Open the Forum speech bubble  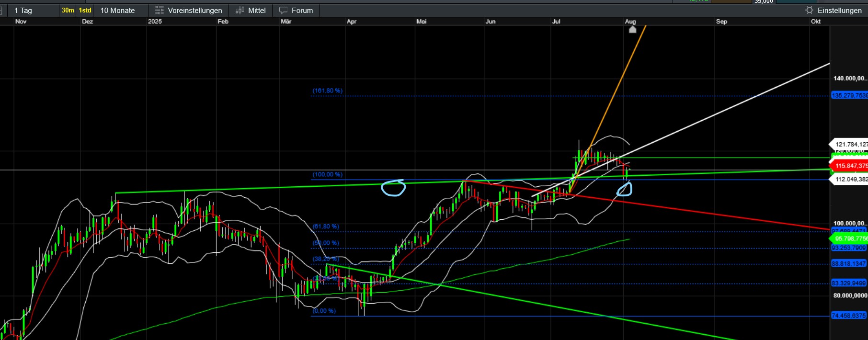(x=284, y=10)
